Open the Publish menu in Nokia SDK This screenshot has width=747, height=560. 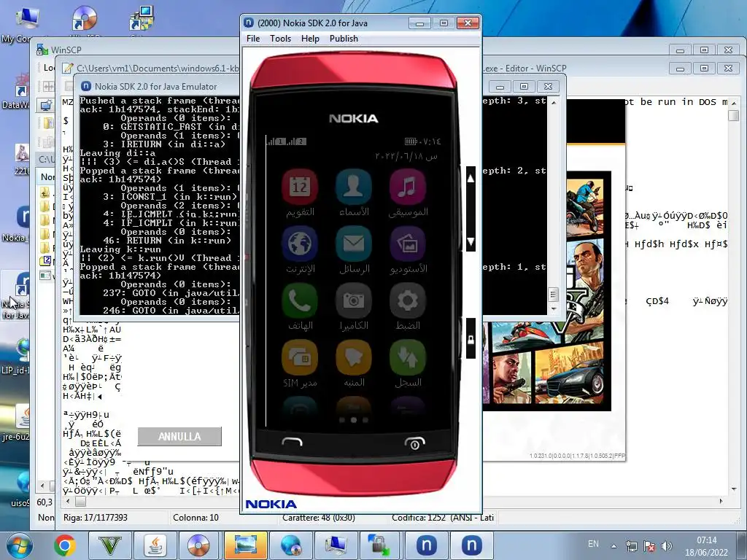(344, 39)
